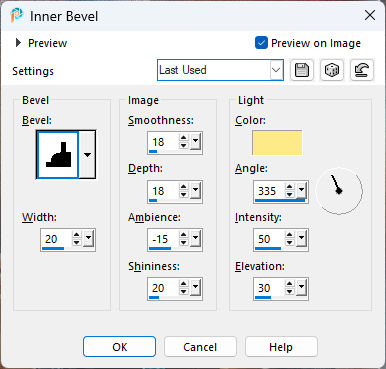Image resolution: width=386 pixels, height=369 pixels.
Task: Open the Bevel shape picker dropdown arrow
Action: point(87,155)
